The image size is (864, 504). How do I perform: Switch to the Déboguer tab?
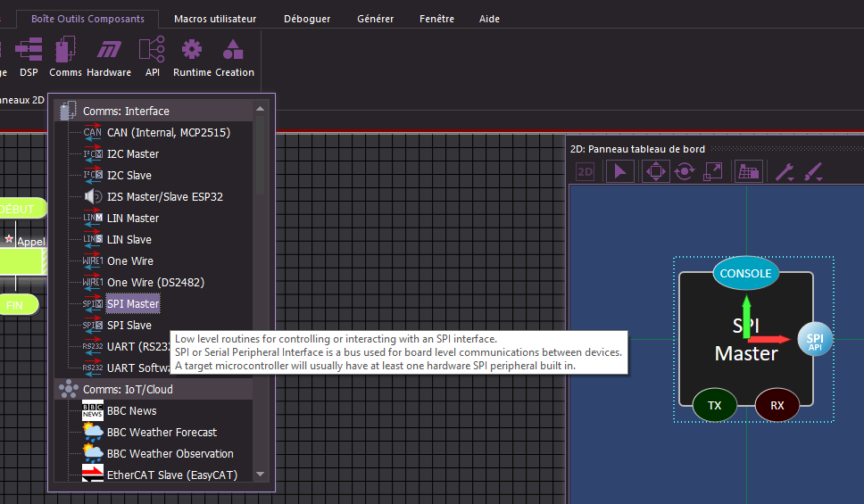click(x=307, y=19)
